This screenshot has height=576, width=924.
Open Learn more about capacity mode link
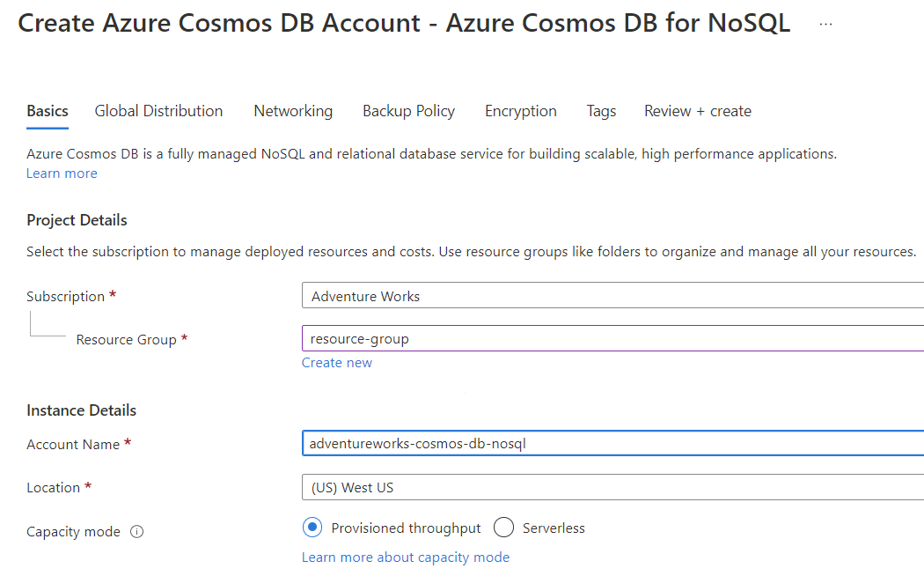(x=406, y=558)
